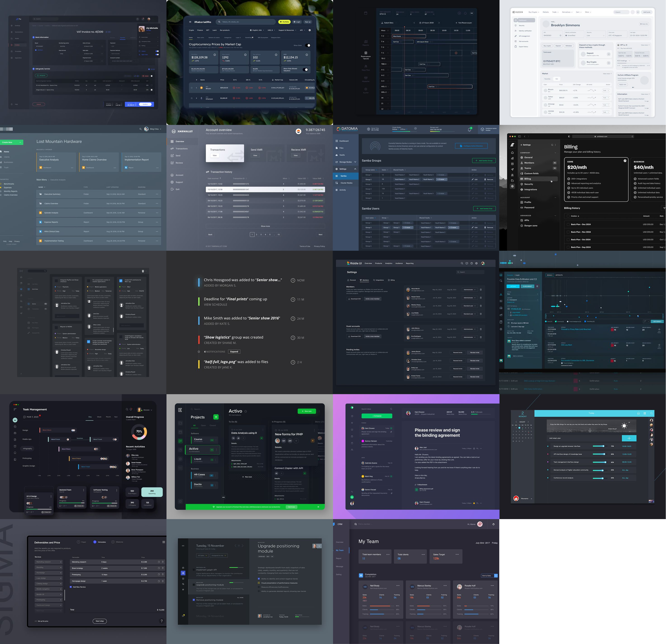666x644 pixels.
Task: Go to page 3 in XMRWallet pagination
Action: coord(261,234)
